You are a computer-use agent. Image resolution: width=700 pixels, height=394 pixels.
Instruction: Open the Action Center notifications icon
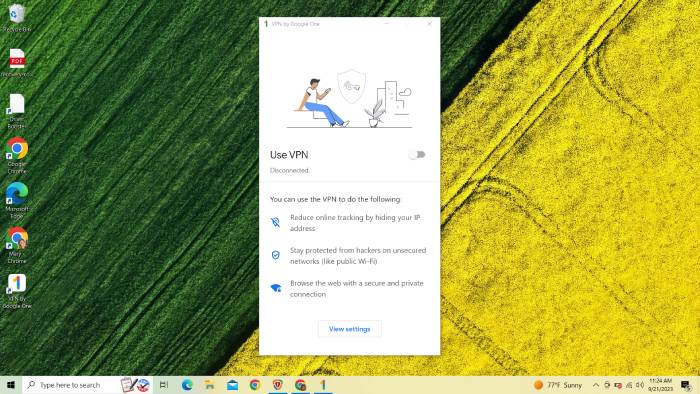click(x=686, y=385)
